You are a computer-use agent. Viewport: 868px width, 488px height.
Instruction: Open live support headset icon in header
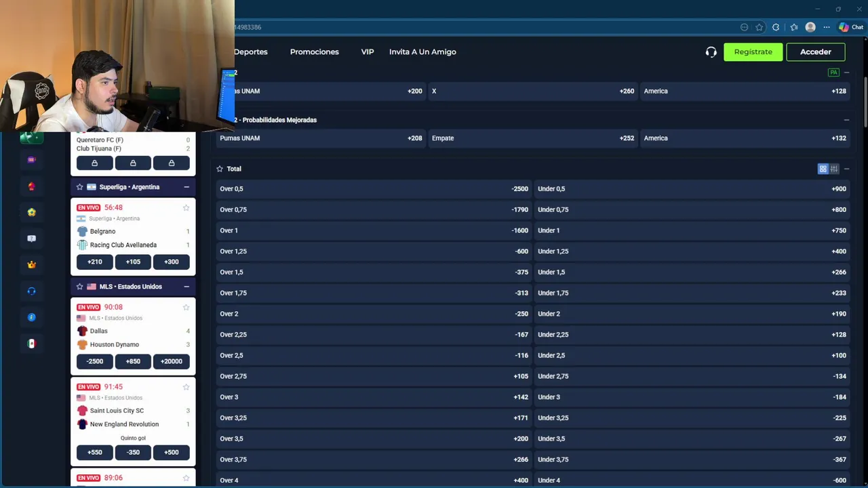[x=711, y=52]
